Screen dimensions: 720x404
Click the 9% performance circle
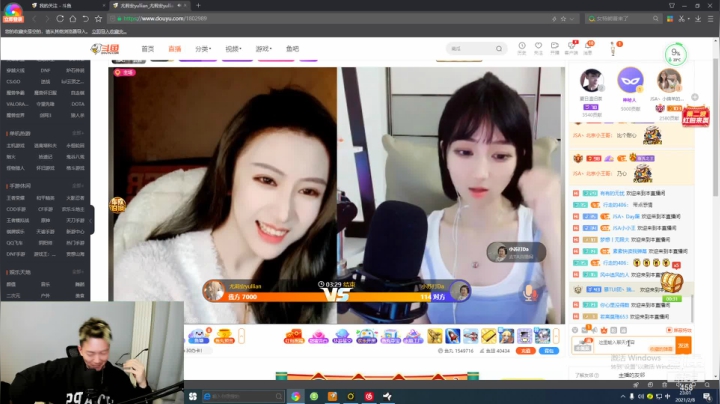pos(675,54)
